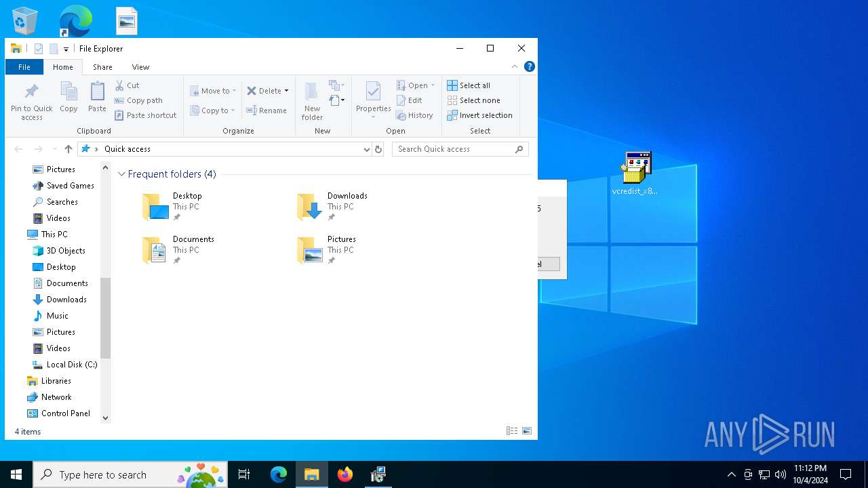The height and width of the screenshot is (488, 868).
Task: Click the Properties ribbon icon
Action: 373,99
